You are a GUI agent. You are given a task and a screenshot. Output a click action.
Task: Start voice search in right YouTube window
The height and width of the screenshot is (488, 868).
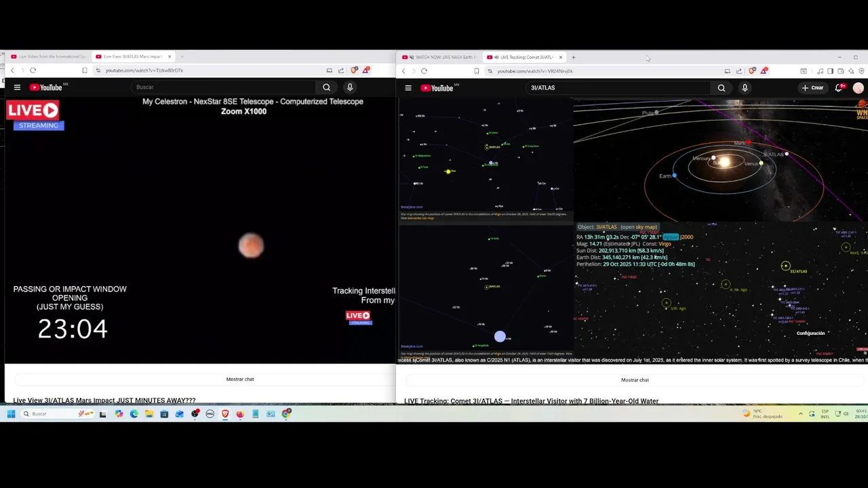[745, 88]
